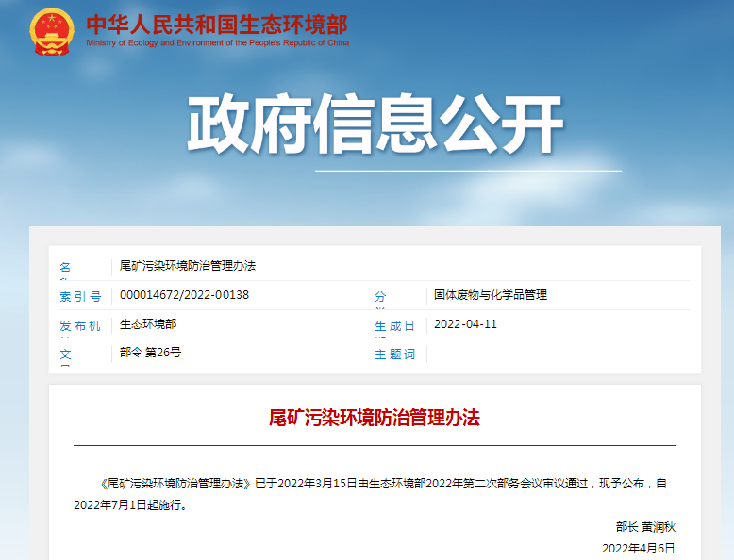Click the 生成日期 label

pos(394,326)
